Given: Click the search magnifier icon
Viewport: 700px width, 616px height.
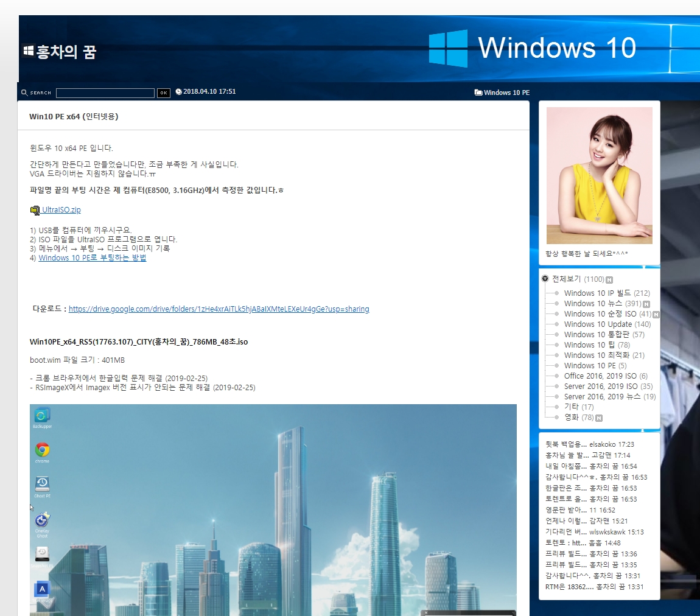Looking at the screenshot, I should click(24, 93).
